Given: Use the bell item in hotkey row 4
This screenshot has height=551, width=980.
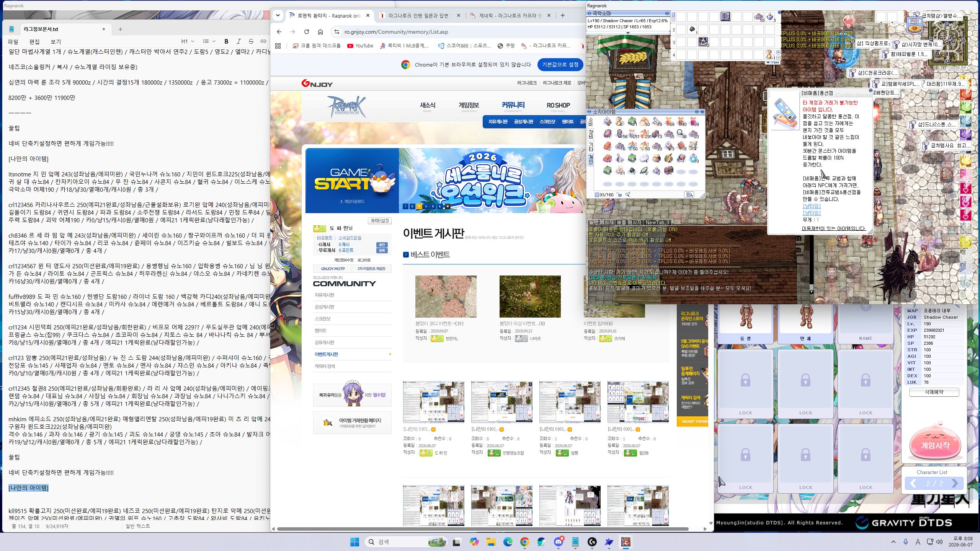Looking at the screenshot, I should click(769, 55).
